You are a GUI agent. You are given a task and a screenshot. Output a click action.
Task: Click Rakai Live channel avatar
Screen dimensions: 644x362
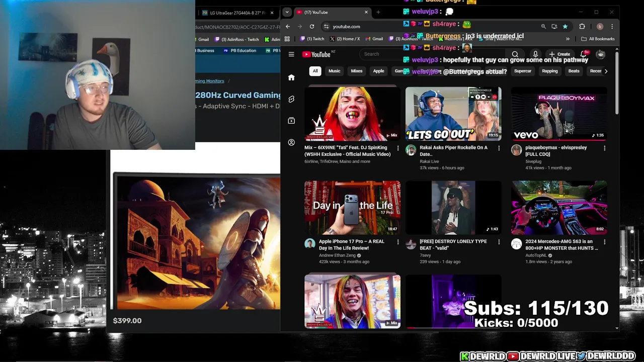411,150
